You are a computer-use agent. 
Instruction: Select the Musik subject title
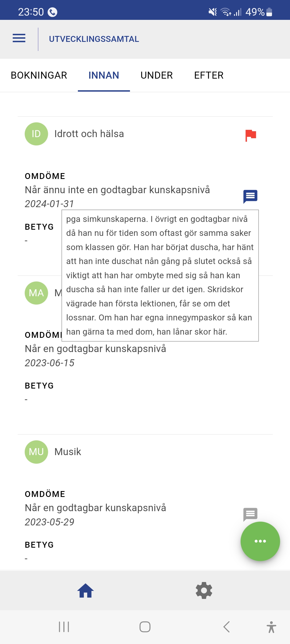coord(68,452)
